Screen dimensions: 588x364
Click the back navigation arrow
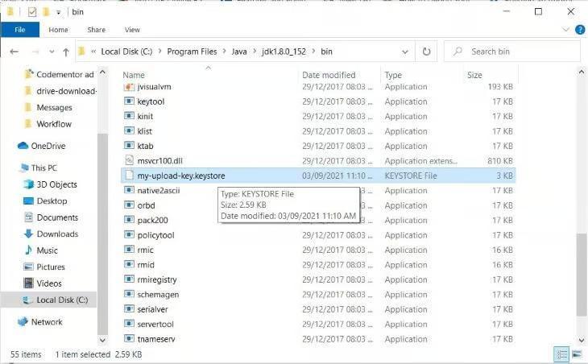(14, 52)
